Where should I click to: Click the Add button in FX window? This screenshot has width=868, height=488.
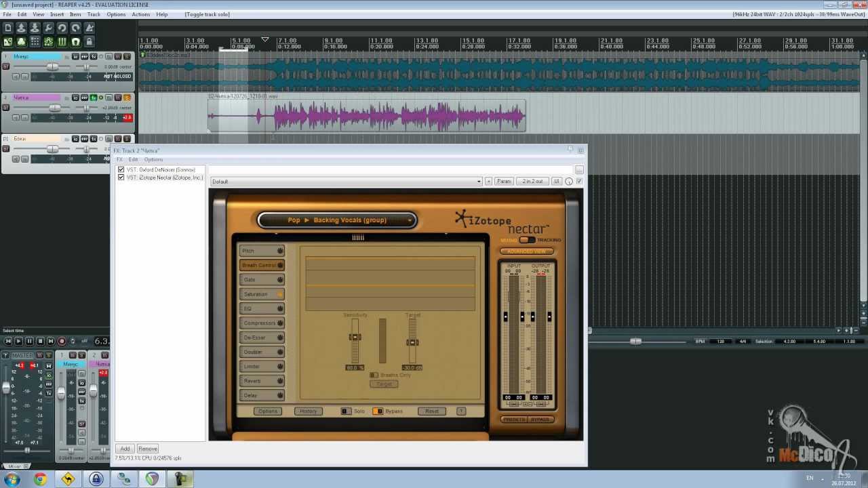click(125, 449)
